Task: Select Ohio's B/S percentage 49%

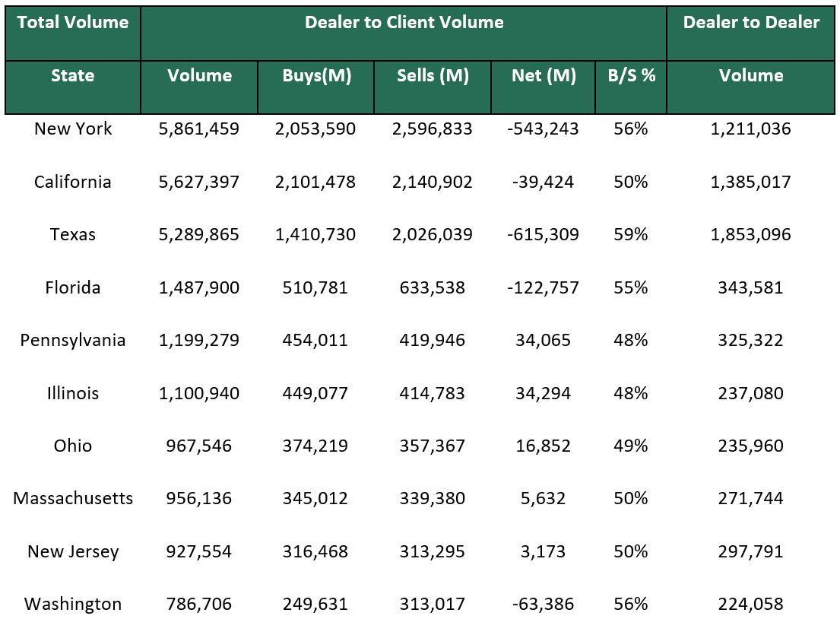Action: 630,446
